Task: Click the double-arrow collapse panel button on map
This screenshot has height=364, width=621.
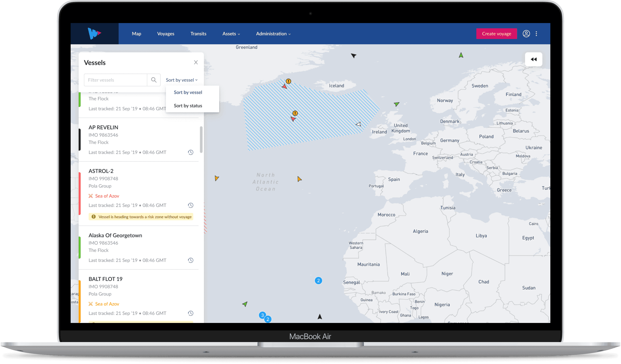Action: (533, 59)
